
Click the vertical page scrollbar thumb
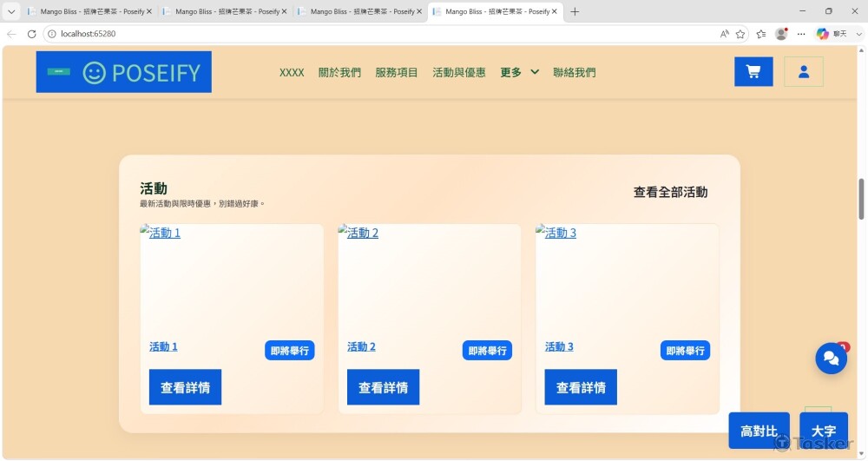(x=861, y=199)
